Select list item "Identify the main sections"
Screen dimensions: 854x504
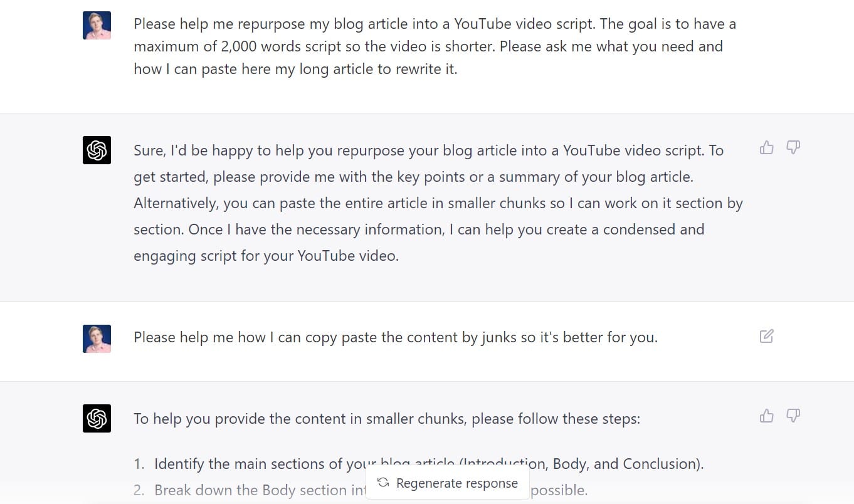click(x=429, y=464)
